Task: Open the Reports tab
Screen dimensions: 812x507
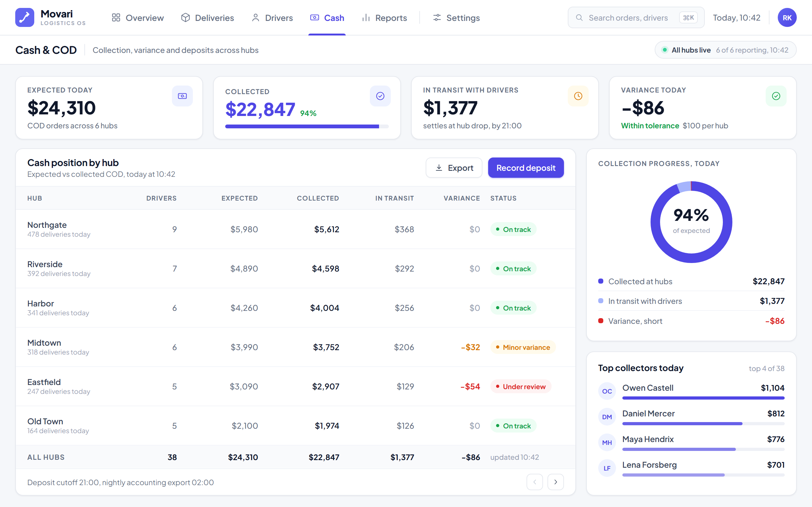Action: 384,18
